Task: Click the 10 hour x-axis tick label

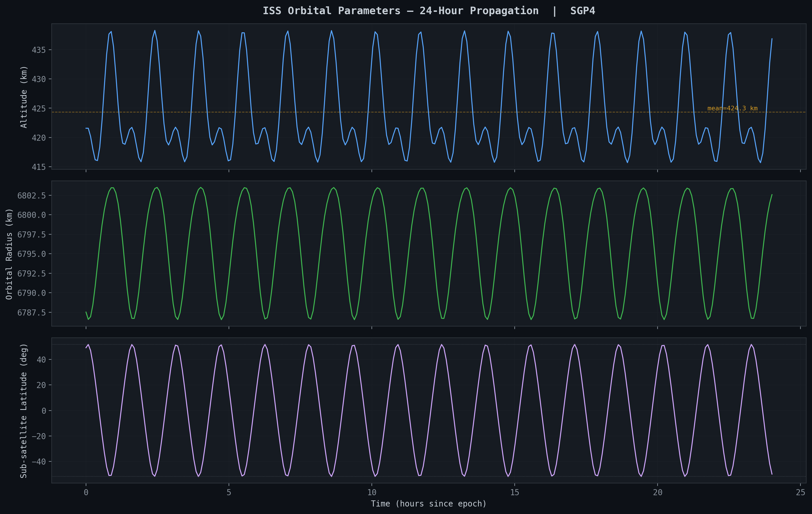Action: (x=372, y=492)
